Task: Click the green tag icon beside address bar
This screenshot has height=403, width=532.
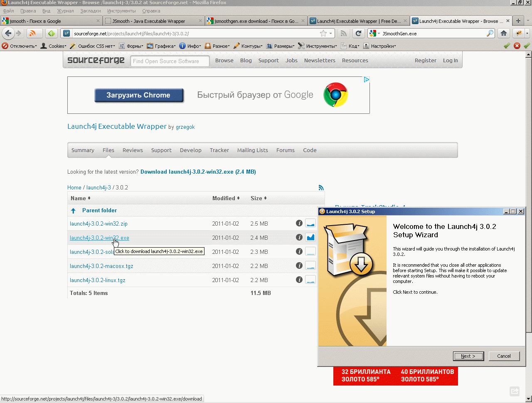Action: click(x=52, y=34)
